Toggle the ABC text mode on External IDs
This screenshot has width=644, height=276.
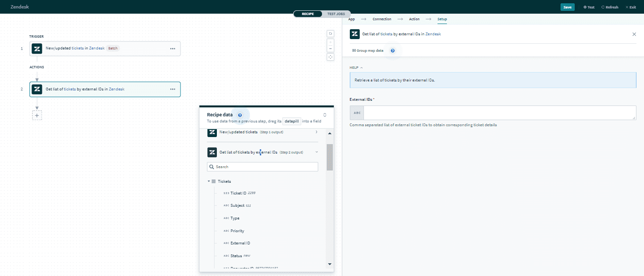coord(357,113)
